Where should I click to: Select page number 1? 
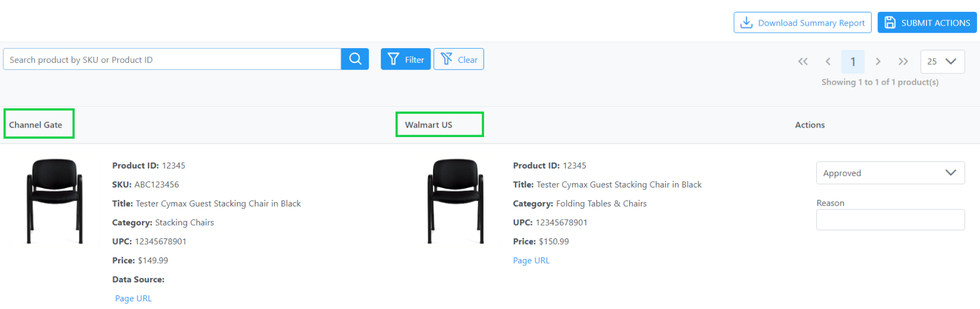(853, 62)
